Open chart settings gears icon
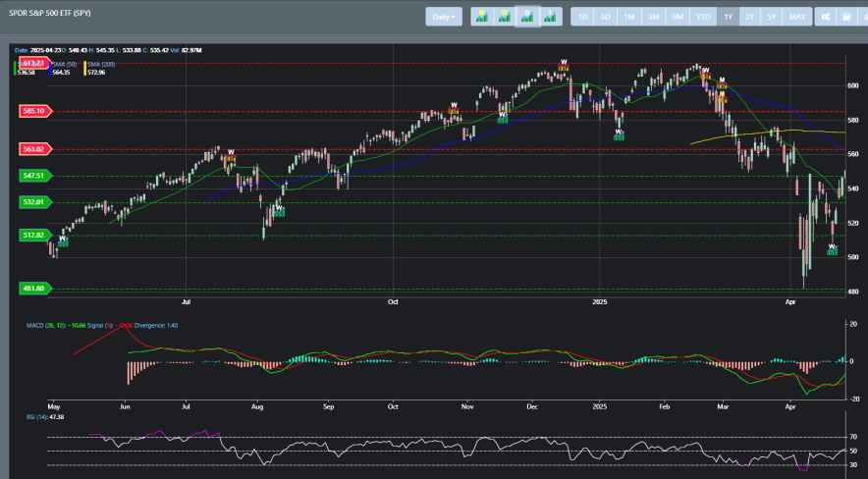This screenshot has width=868, height=479. tap(825, 17)
